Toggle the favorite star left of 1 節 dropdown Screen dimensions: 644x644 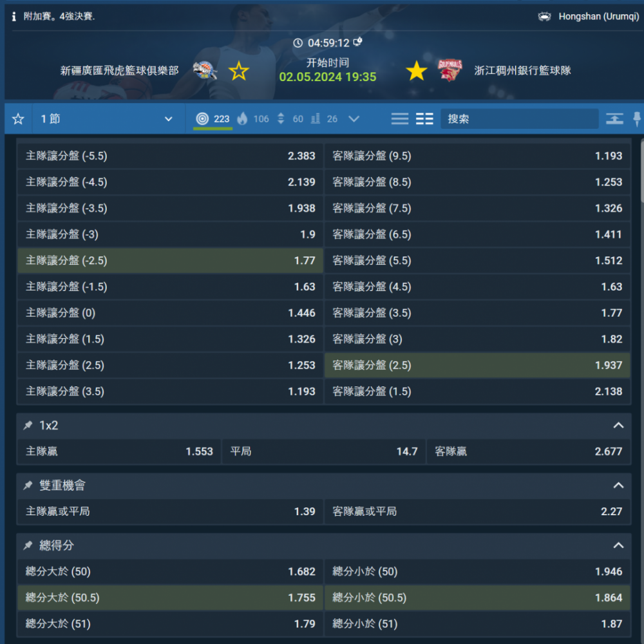tap(18, 119)
